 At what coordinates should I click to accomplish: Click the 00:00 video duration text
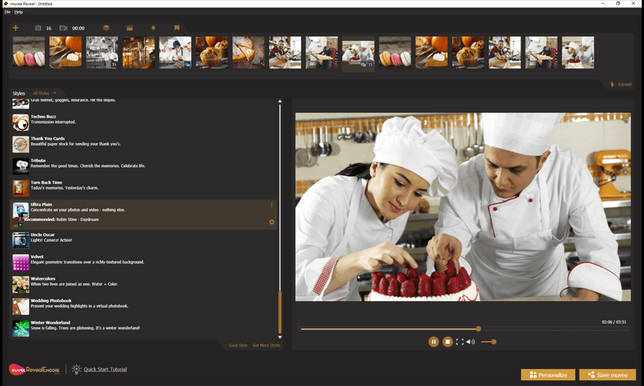click(78, 28)
